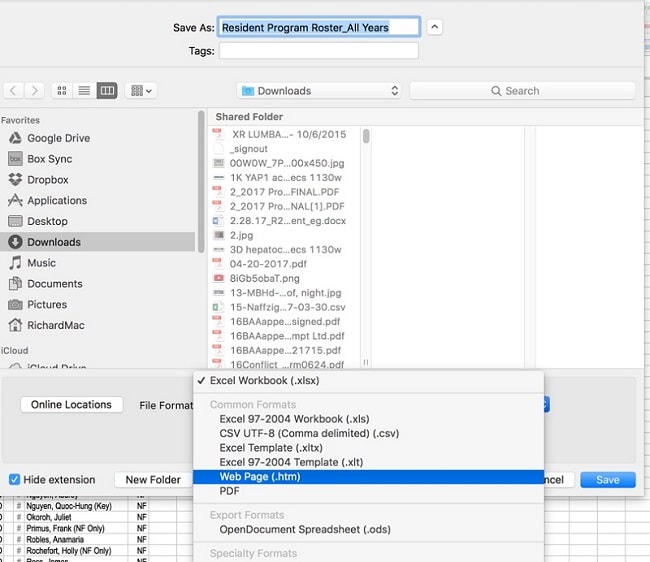This screenshot has width=650, height=562.
Task: Select column view button
Action: tap(107, 90)
